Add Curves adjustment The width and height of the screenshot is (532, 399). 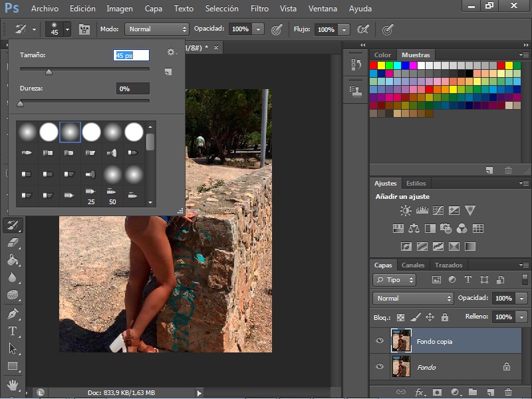coord(438,210)
